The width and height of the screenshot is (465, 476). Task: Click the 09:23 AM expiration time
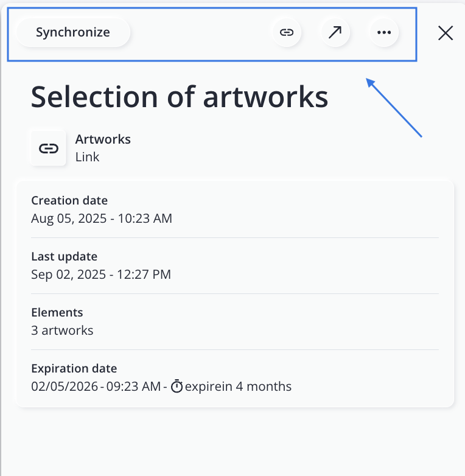point(133,387)
